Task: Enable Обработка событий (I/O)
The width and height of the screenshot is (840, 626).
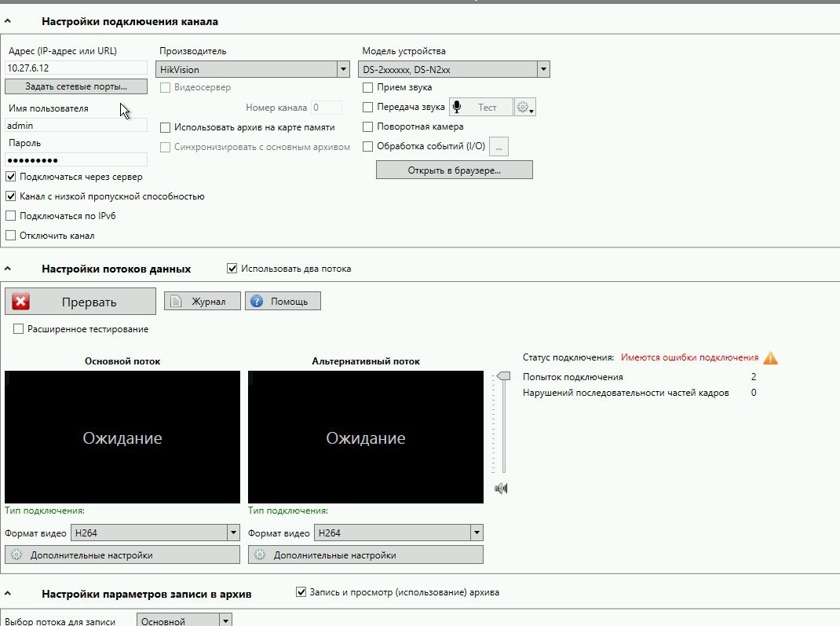Action: point(367,146)
